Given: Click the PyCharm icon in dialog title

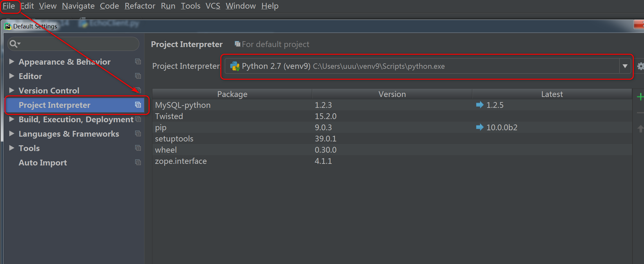Looking at the screenshot, I should pos(8,26).
